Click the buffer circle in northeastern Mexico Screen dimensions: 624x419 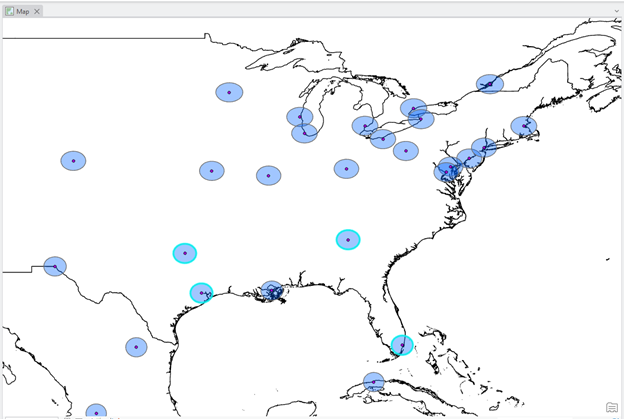(136, 347)
